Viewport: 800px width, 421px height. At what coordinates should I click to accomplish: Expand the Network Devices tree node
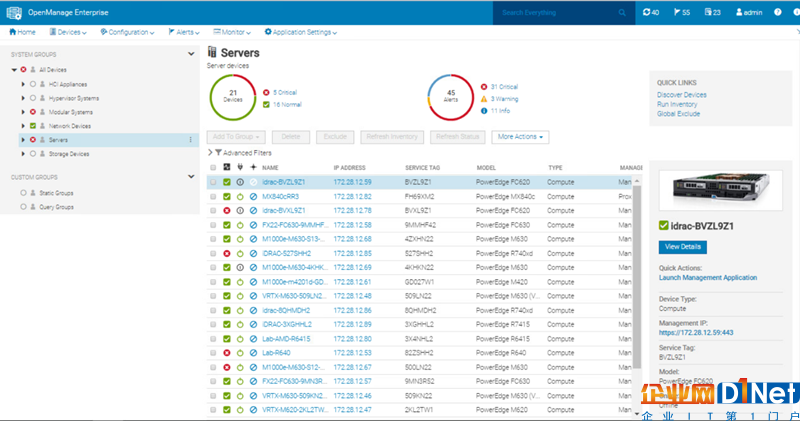23,126
